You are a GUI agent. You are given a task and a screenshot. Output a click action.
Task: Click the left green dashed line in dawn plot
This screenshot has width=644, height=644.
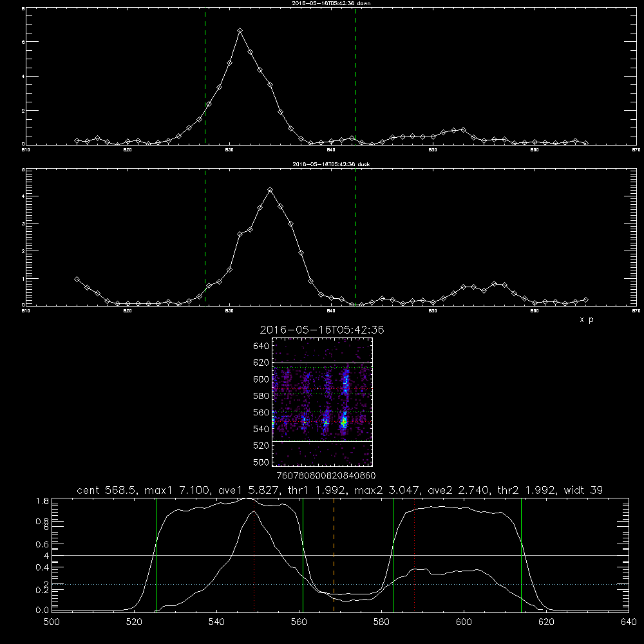coord(205,77)
